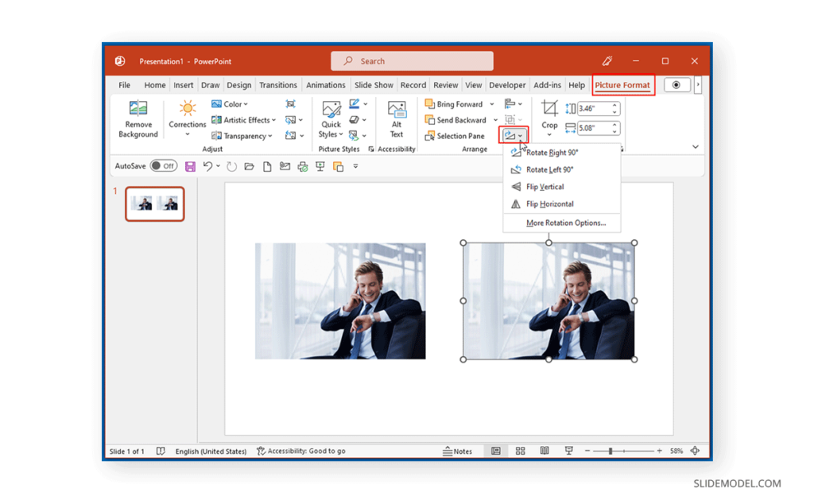Screen dimensions: 814x504
Task: Open Quick Styles gallery
Action: 331,119
